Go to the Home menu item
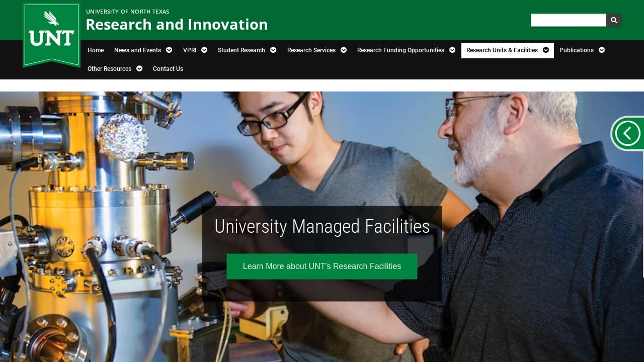 coord(96,50)
